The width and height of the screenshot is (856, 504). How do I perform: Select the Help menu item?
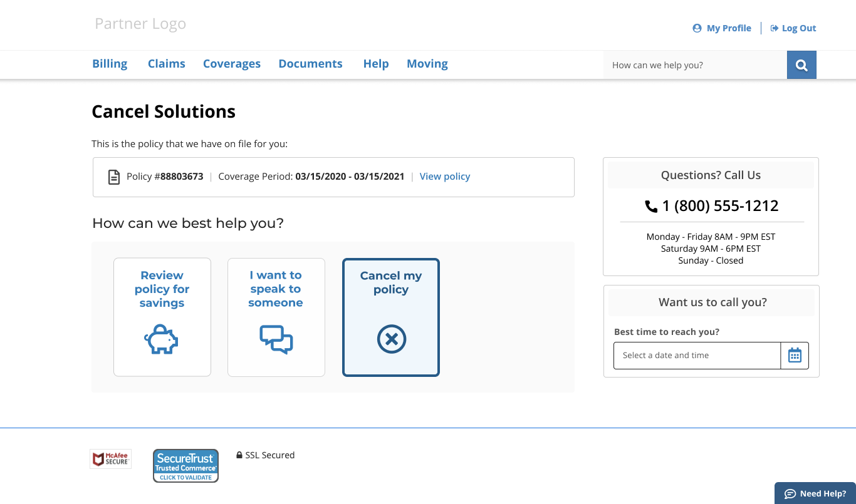pos(376,64)
